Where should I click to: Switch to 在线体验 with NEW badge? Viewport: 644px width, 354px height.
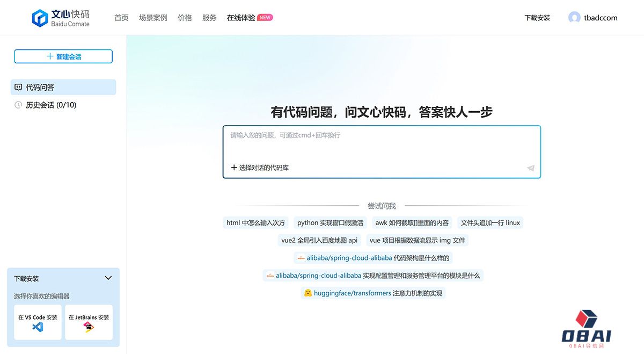tap(240, 17)
